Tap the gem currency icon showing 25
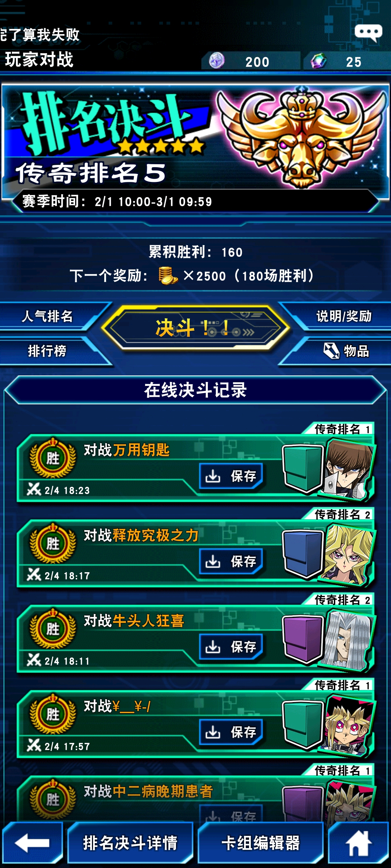 click(319, 61)
